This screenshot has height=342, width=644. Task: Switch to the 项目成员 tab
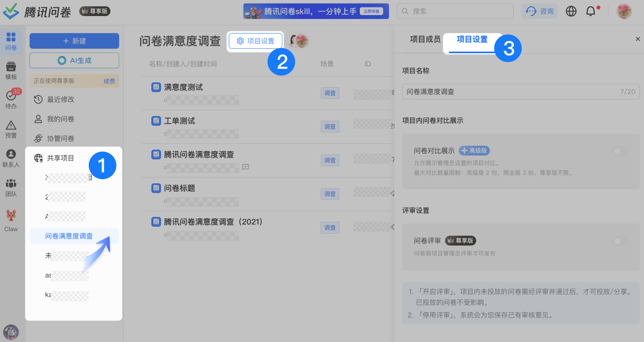pos(425,39)
